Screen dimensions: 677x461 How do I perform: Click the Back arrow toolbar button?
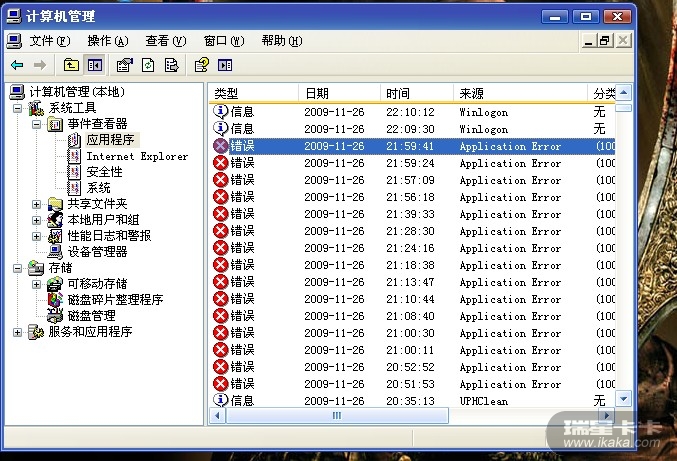click(17, 65)
